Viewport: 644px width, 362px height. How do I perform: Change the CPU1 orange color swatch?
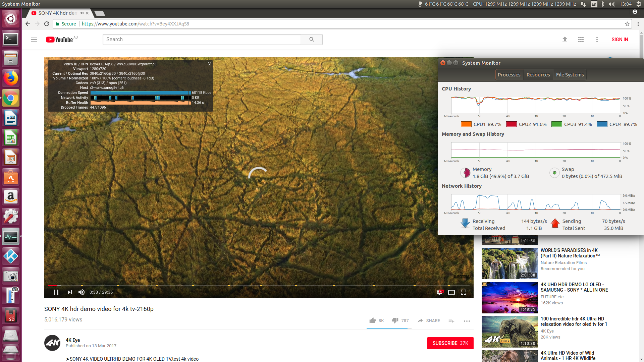pyautogui.click(x=466, y=124)
